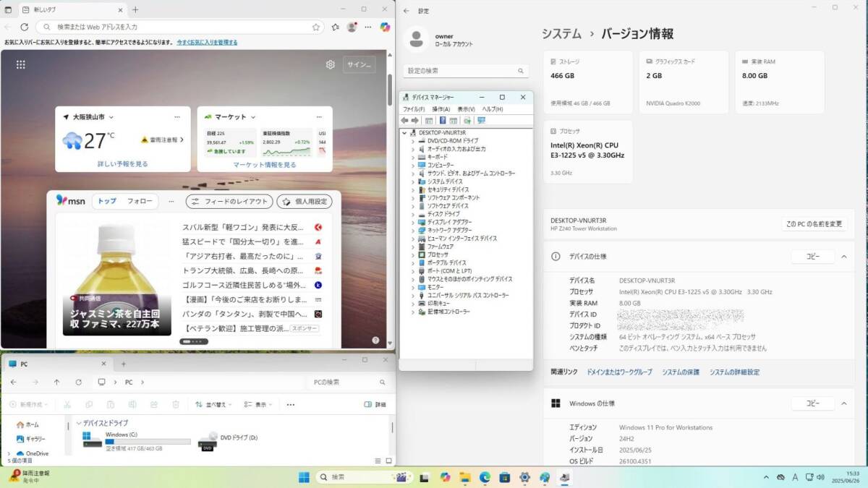The width and height of the screenshot is (868, 488).
Task: Click the back arrow in File Explorer
Action: (14, 382)
